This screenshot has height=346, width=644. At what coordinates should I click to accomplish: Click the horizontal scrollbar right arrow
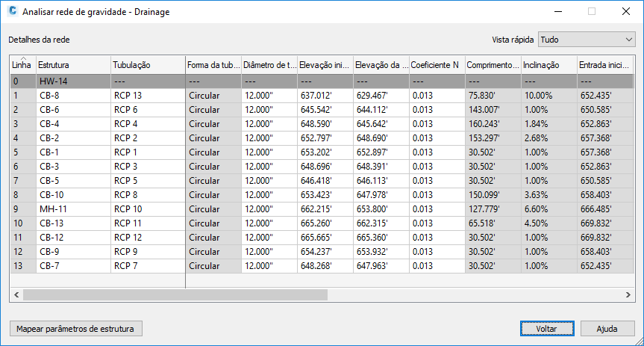[x=627, y=294]
